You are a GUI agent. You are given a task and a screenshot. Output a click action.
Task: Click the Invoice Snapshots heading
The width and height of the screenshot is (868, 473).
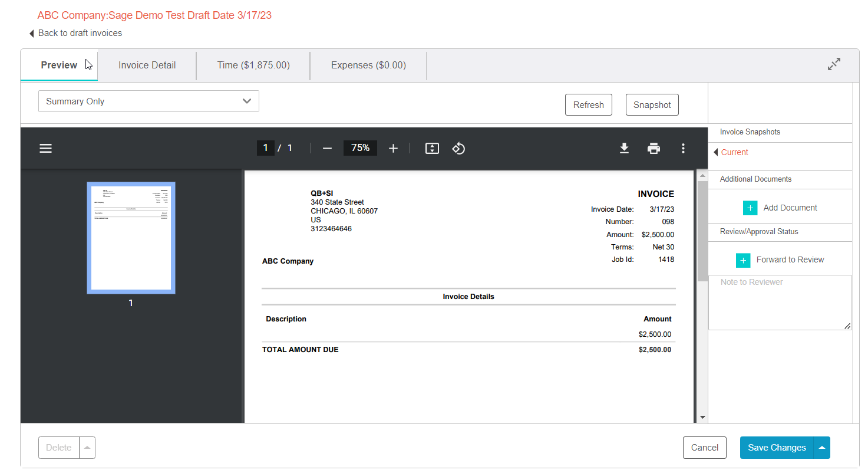click(x=750, y=132)
